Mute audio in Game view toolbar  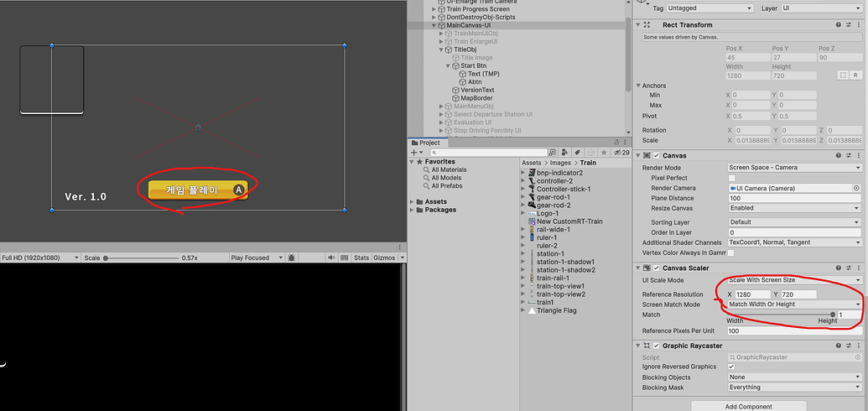[x=331, y=258]
